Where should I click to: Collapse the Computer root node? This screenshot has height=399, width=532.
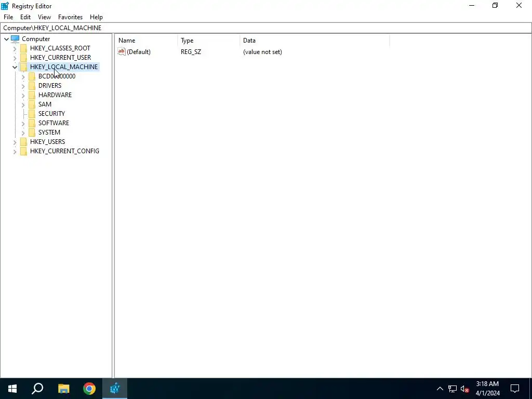click(6, 39)
